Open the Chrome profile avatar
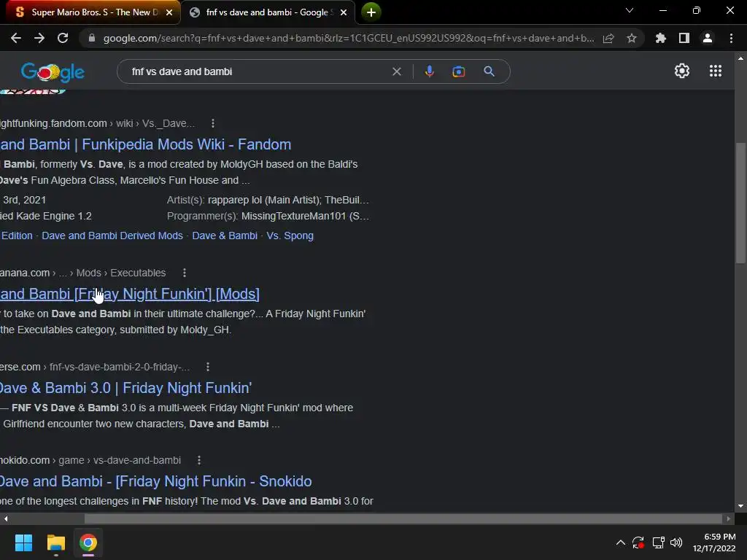This screenshot has height=560, width=747. (x=708, y=38)
